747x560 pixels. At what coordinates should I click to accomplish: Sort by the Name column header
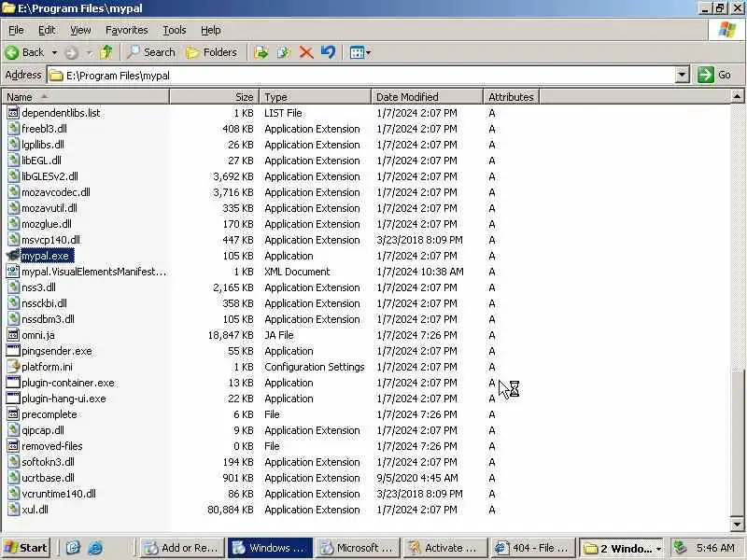pyautogui.click(x=85, y=97)
